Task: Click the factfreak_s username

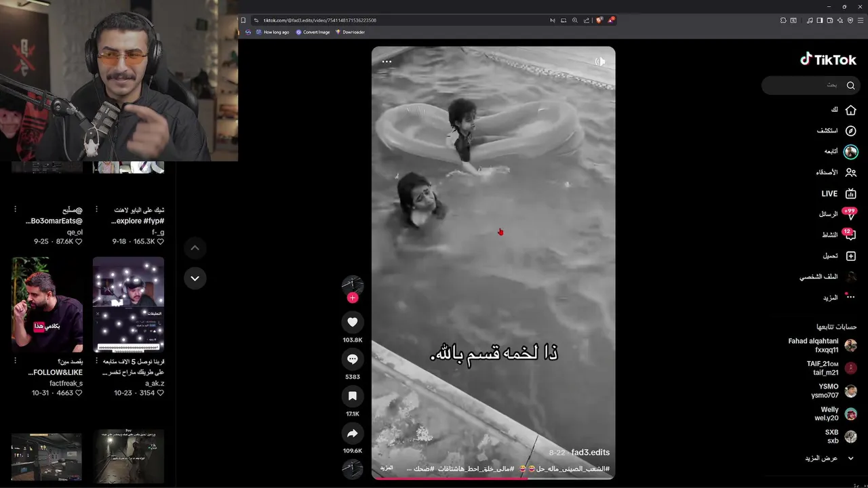Action: coord(66,384)
